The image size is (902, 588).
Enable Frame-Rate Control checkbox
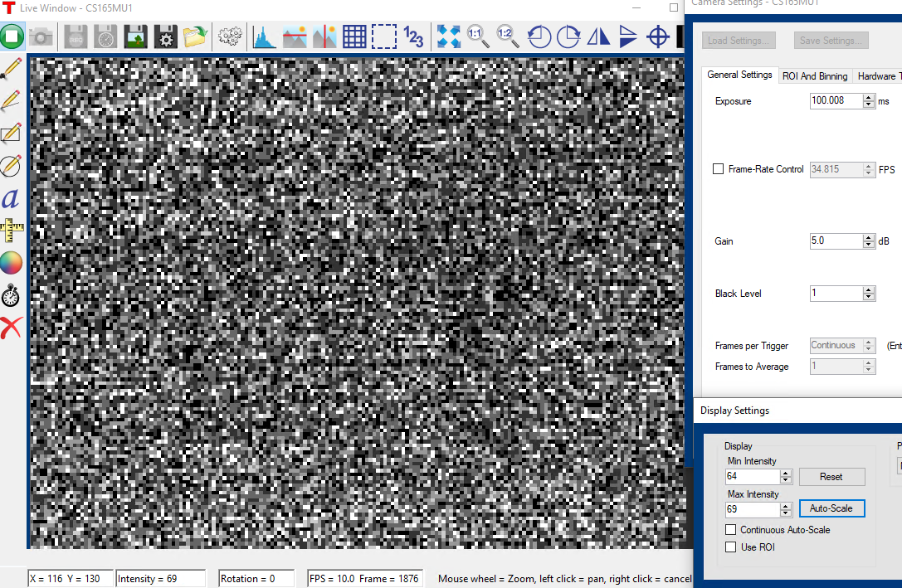coord(718,169)
